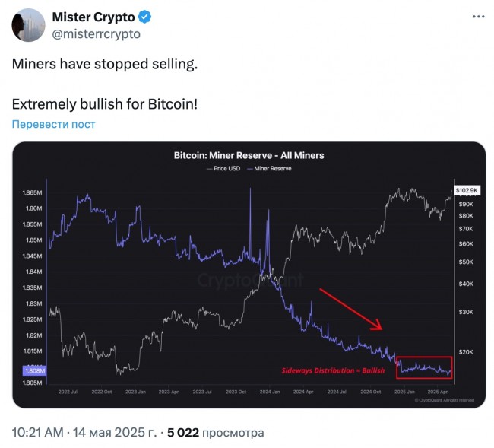This screenshot has width=494, height=448.
Task: Click the 2025 Apr axis marker
Action: pyautogui.click(x=438, y=392)
